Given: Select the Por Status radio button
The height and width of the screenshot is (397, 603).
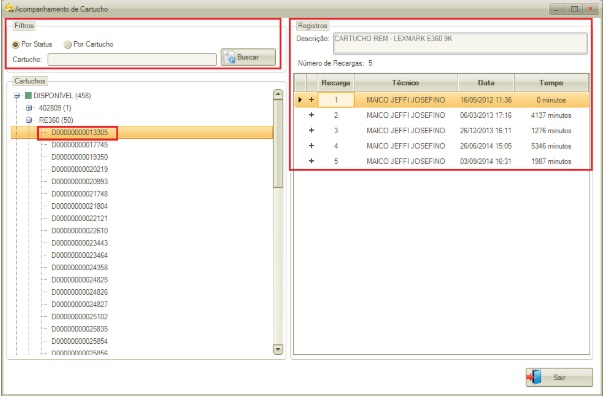Looking at the screenshot, I should click(x=16, y=45).
